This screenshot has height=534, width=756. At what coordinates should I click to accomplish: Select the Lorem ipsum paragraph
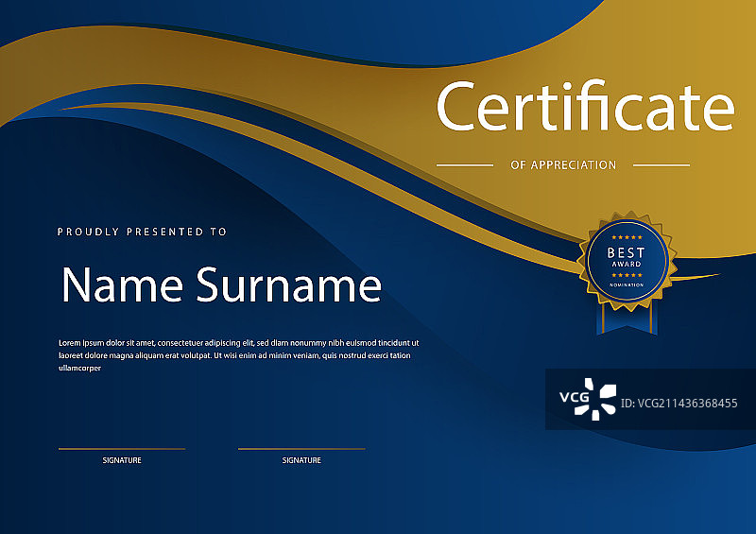(238, 355)
